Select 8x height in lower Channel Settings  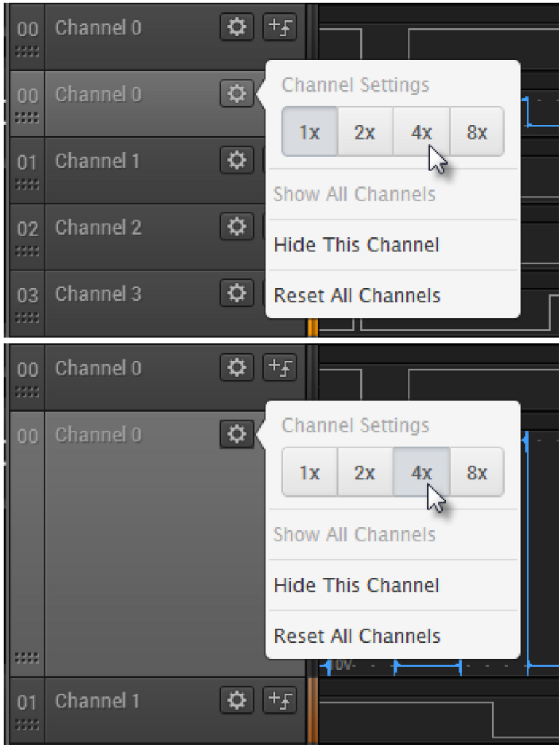[x=477, y=472]
